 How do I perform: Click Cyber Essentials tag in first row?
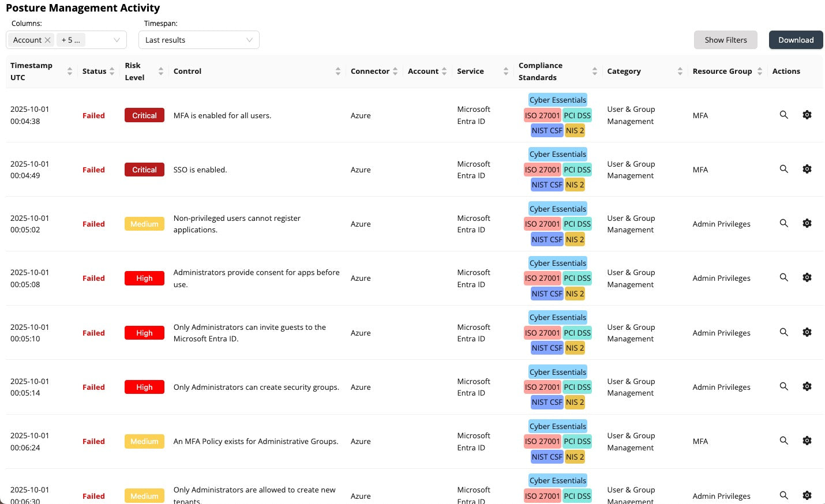(x=557, y=100)
